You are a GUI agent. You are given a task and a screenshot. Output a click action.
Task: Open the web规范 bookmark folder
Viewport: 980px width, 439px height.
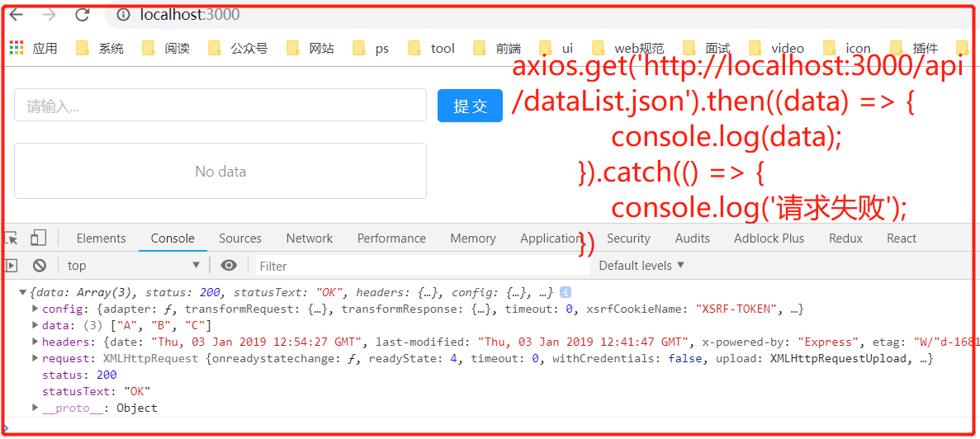click(x=627, y=48)
